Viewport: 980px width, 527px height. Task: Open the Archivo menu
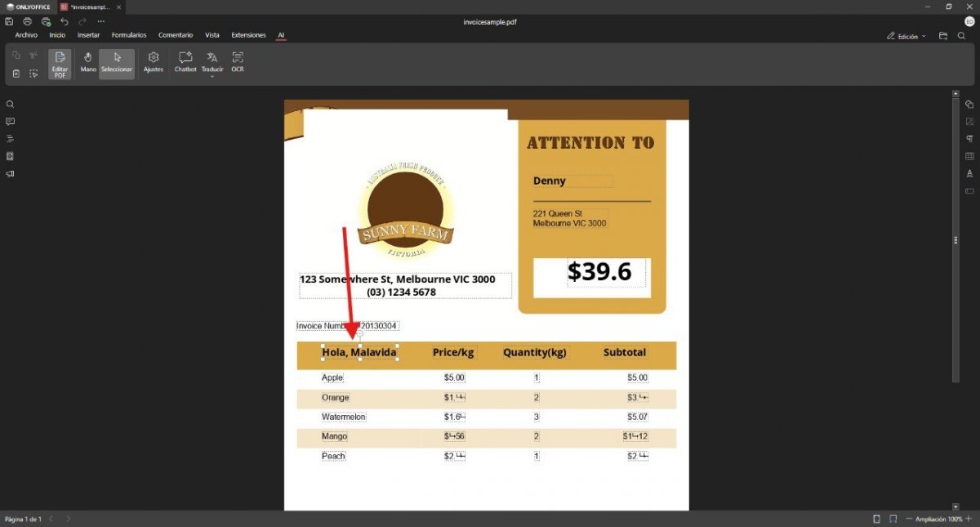point(26,35)
